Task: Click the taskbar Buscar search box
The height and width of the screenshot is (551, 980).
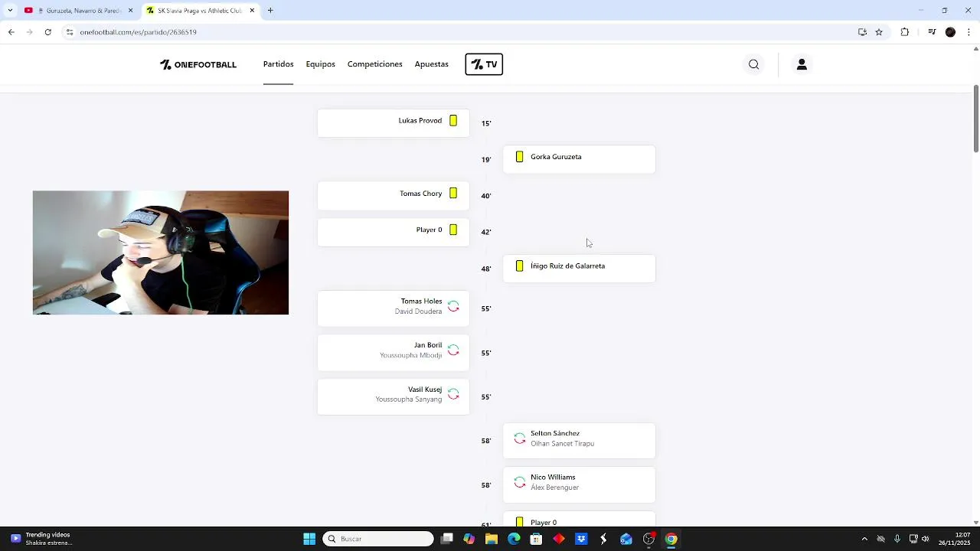Action: pos(378,539)
